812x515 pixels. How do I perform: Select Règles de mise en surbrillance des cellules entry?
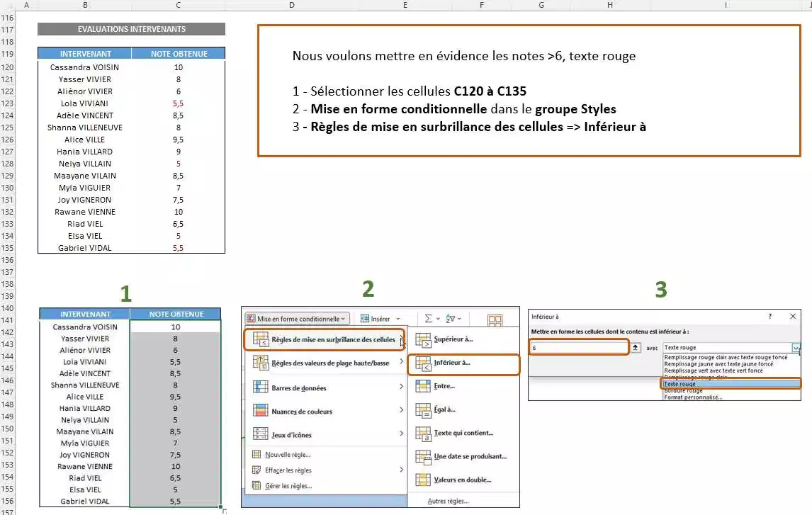(325, 339)
